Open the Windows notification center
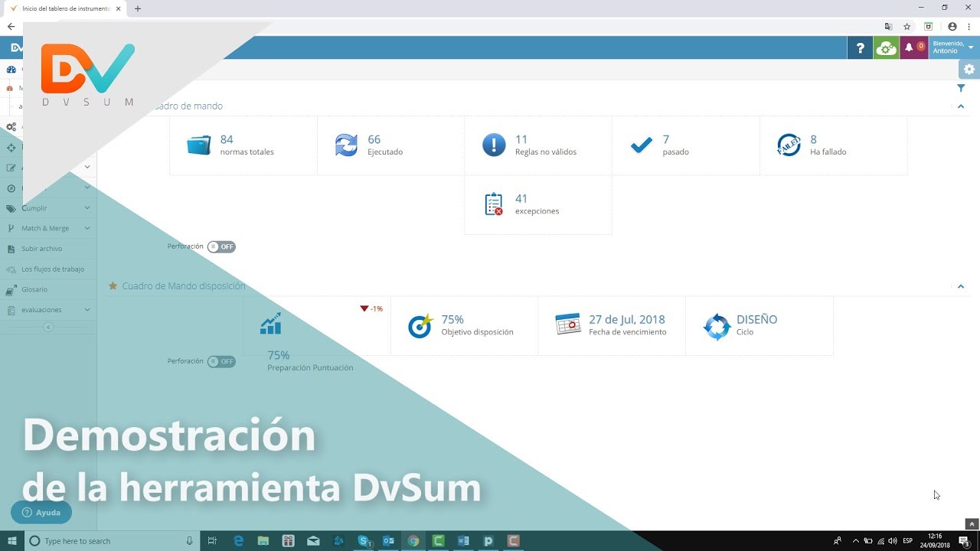The height and width of the screenshot is (551, 980). pos(965,541)
